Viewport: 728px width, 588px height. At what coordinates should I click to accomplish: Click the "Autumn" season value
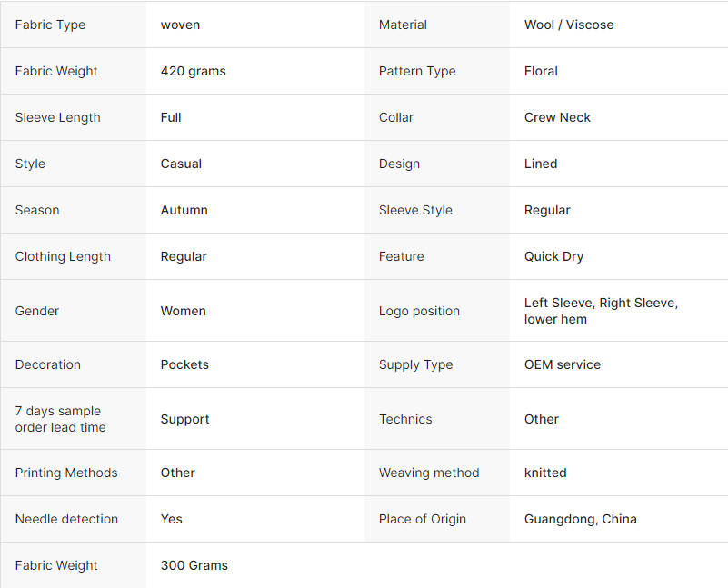(184, 210)
